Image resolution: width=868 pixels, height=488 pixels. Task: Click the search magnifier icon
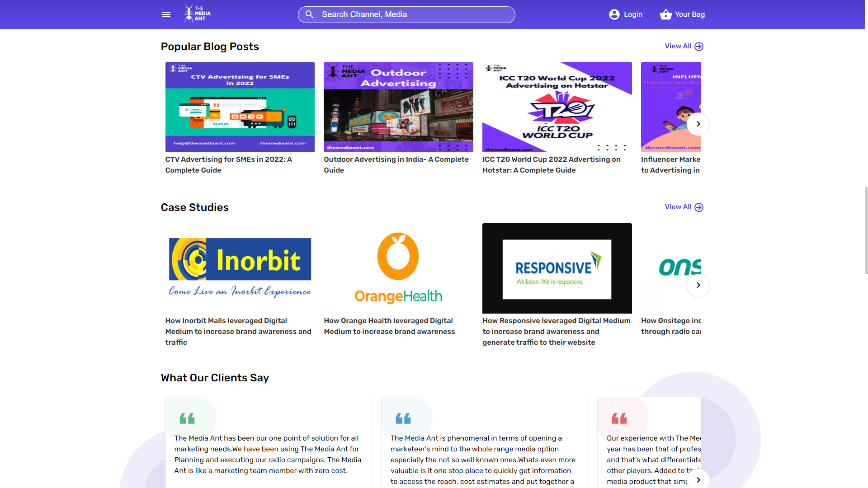coord(310,14)
